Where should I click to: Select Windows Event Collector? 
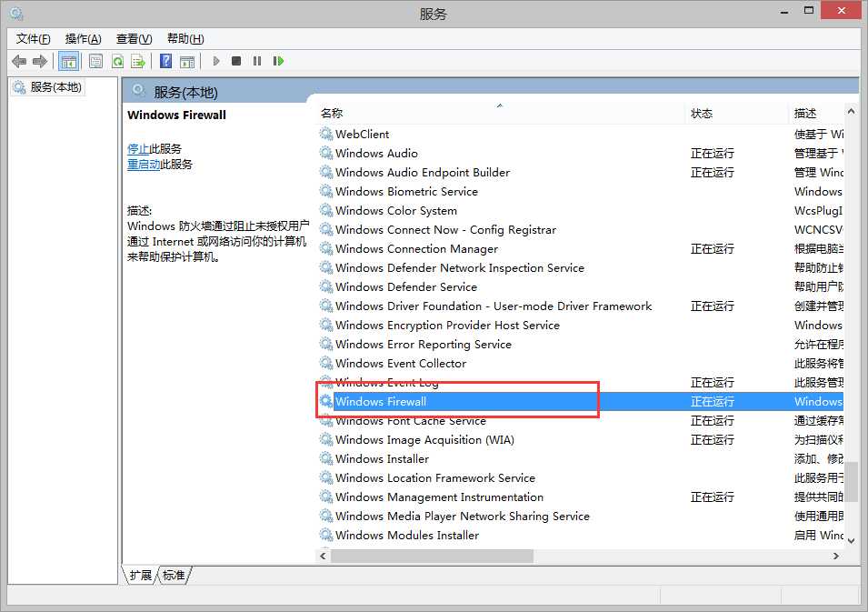(580, 364)
